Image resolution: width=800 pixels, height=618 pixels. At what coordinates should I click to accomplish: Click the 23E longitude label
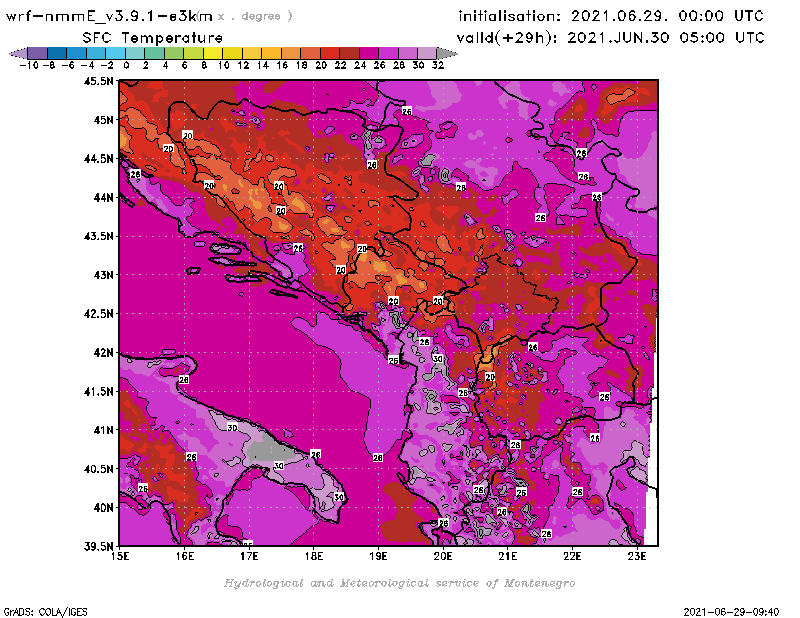(637, 556)
